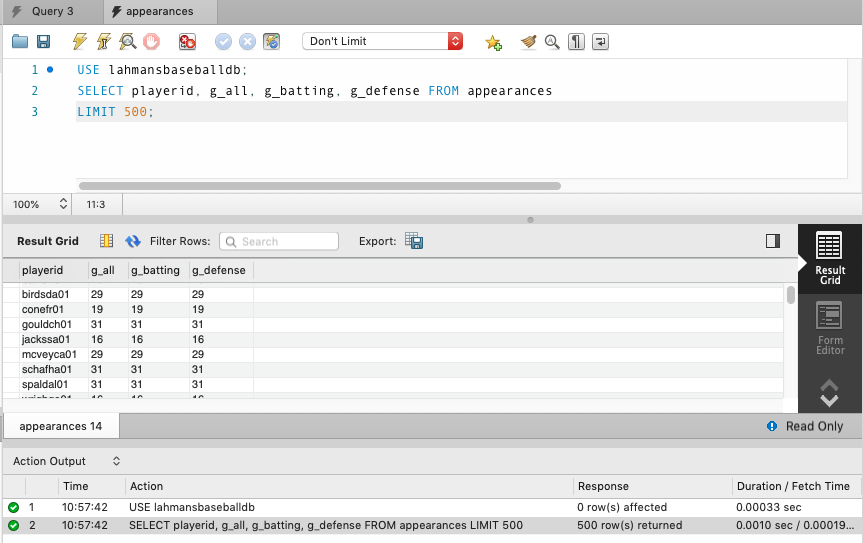Rollback transaction X icon
This screenshot has width=863, height=543.
tap(247, 41)
